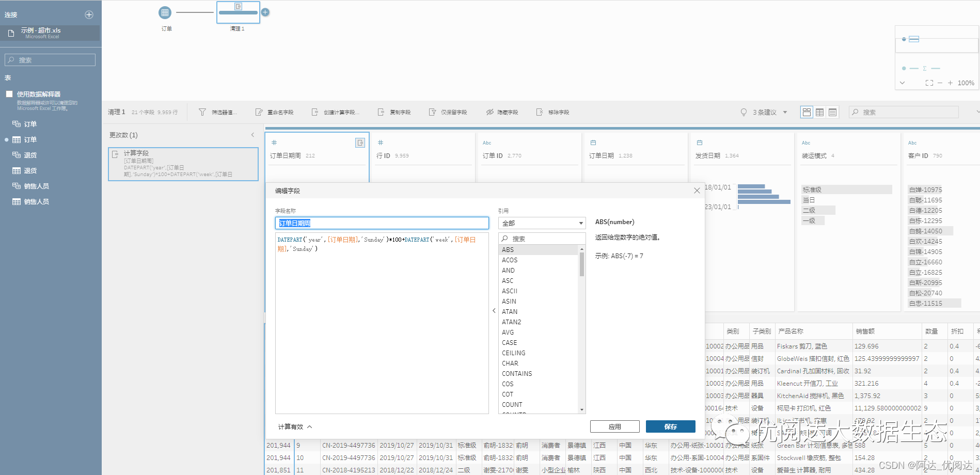Collapse the function reference panel arrow
This screenshot has height=475, width=980.
click(x=494, y=310)
